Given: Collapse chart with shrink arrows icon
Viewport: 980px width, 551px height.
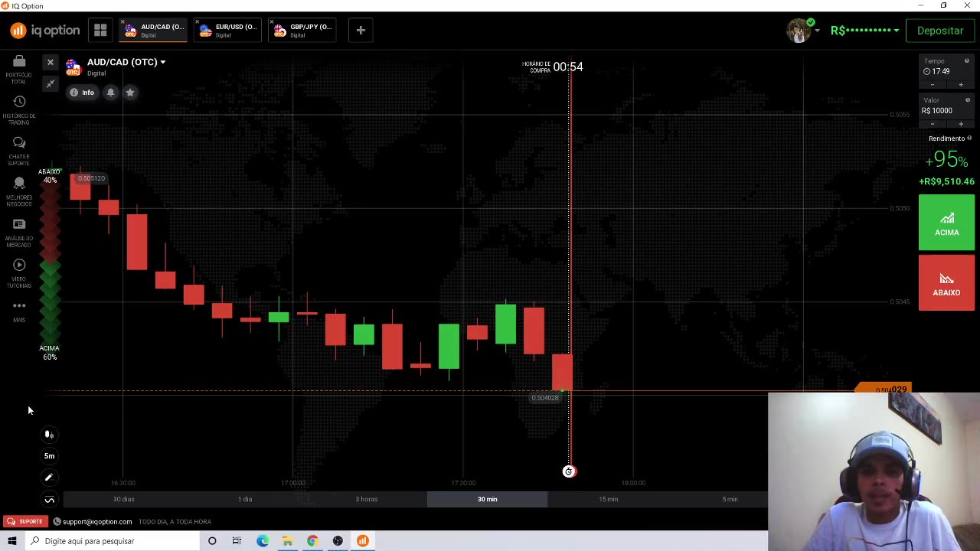Looking at the screenshot, I should tap(51, 83).
